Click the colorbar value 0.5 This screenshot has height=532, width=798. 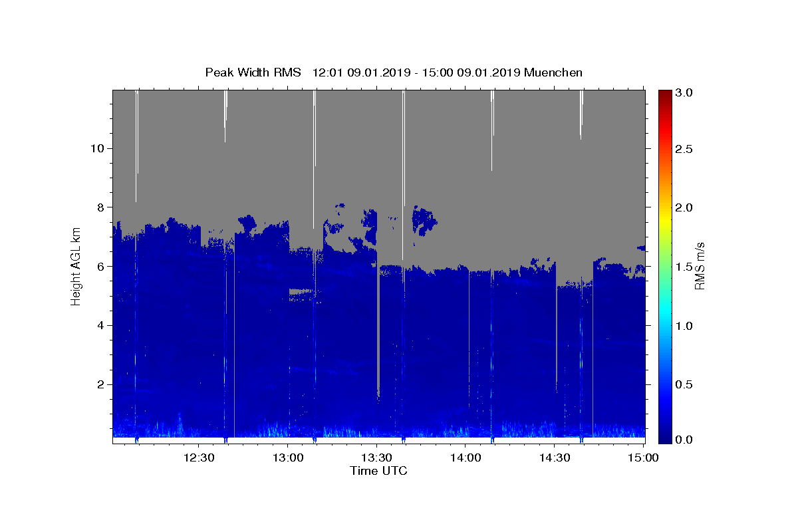pos(685,384)
